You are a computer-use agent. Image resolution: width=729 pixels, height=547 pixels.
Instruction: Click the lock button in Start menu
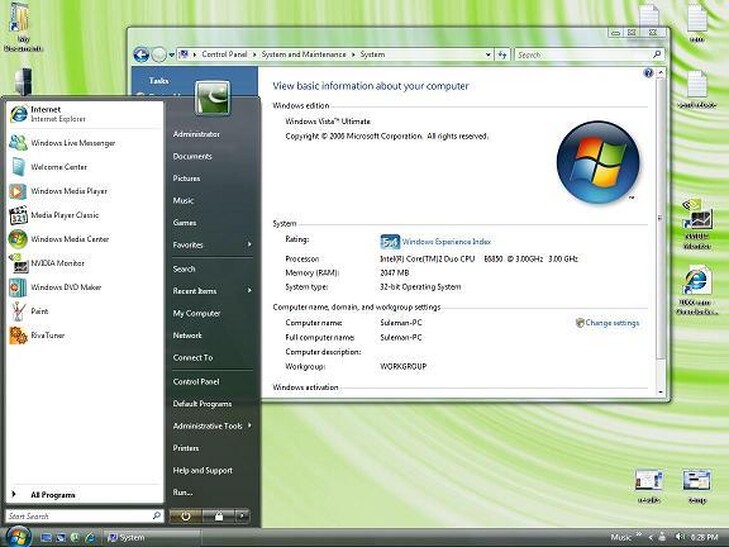click(x=219, y=516)
